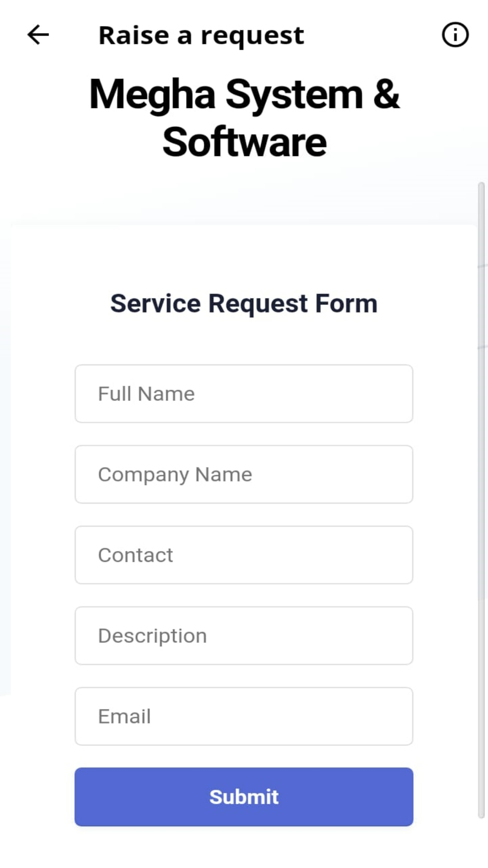488x868 pixels.
Task: Tap the word "System" in the company heading
Action: pyautogui.click(x=294, y=94)
